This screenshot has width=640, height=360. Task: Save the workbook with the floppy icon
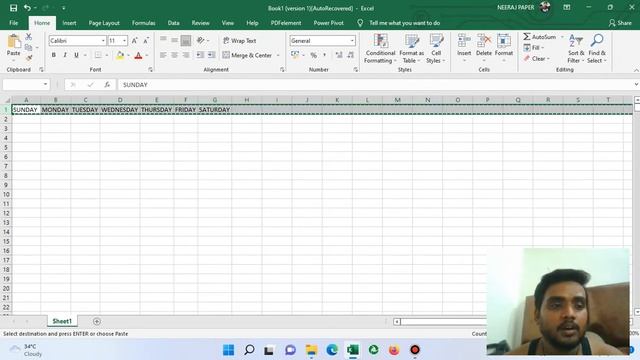(13, 8)
